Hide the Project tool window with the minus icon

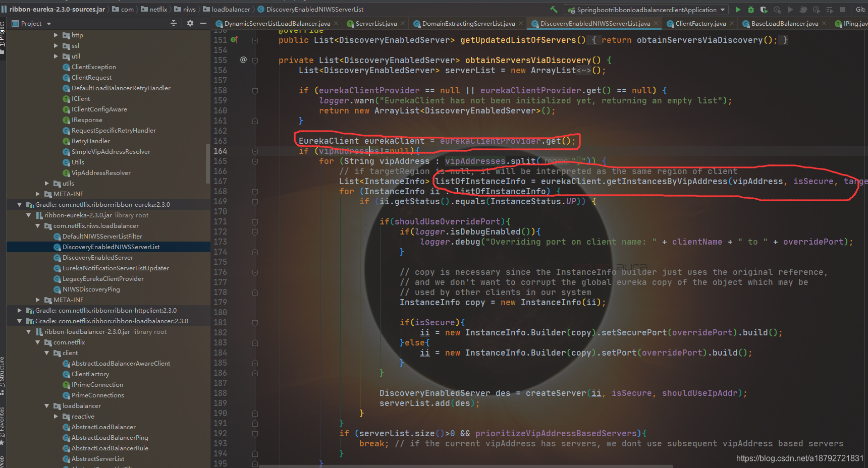pyautogui.click(x=203, y=23)
